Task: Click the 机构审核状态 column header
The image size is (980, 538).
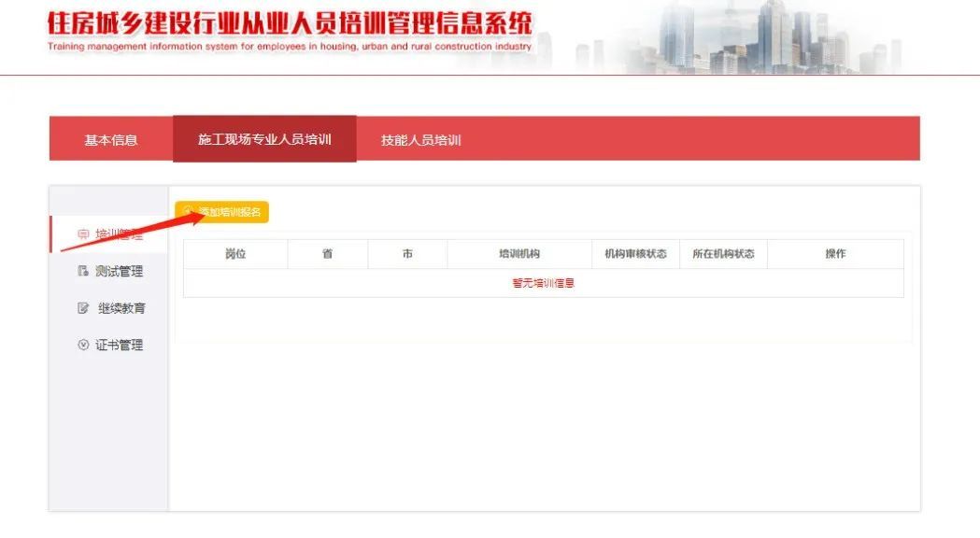Action: (x=635, y=254)
